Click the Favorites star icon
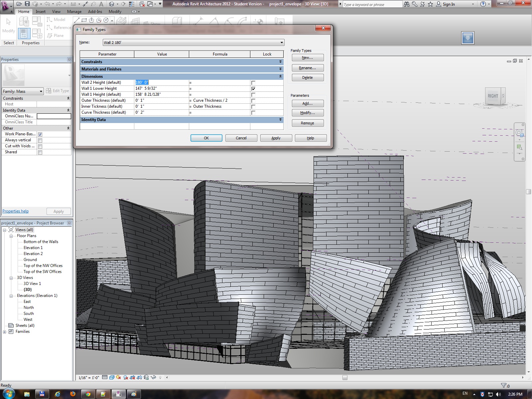This screenshot has width=532, height=399. [430, 4]
